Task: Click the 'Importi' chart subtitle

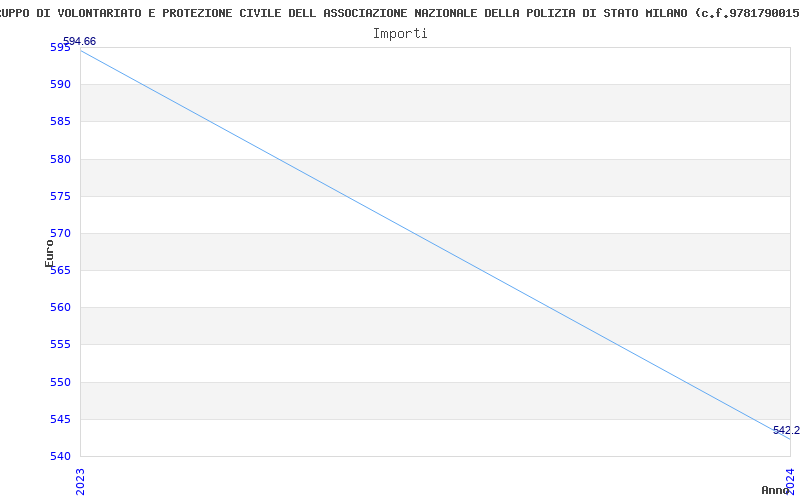Action: (400, 33)
